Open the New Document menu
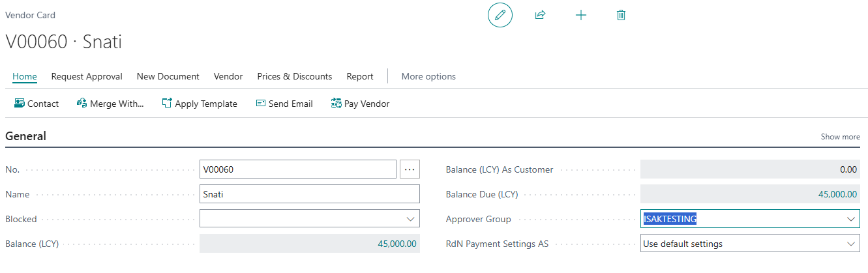The width and height of the screenshot is (868, 273). point(168,76)
